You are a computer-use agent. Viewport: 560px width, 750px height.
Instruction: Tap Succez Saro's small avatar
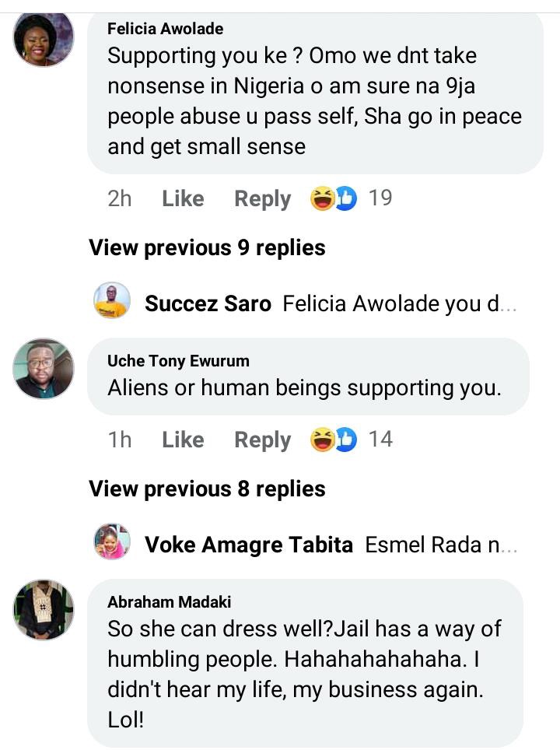[112, 300]
